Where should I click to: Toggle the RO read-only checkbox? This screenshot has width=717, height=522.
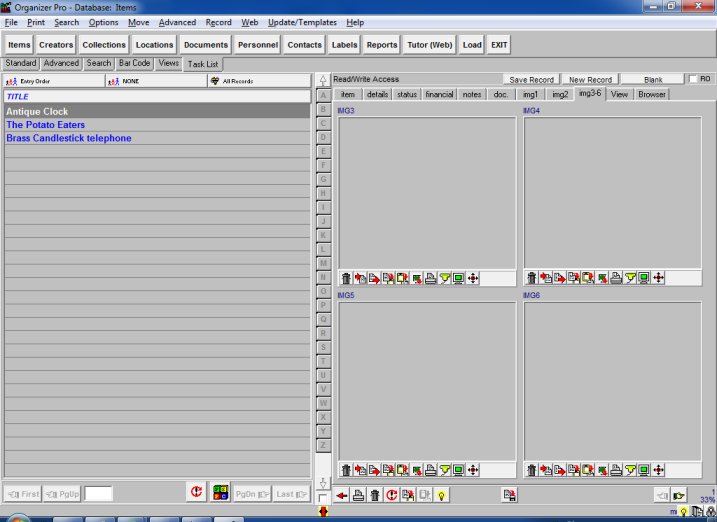pos(693,79)
